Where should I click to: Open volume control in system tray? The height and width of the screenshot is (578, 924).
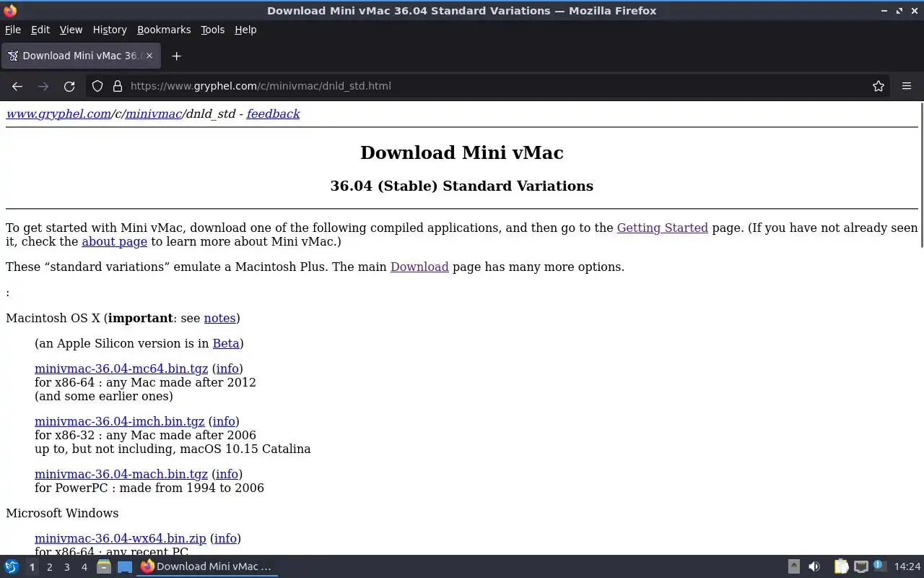[814, 566]
